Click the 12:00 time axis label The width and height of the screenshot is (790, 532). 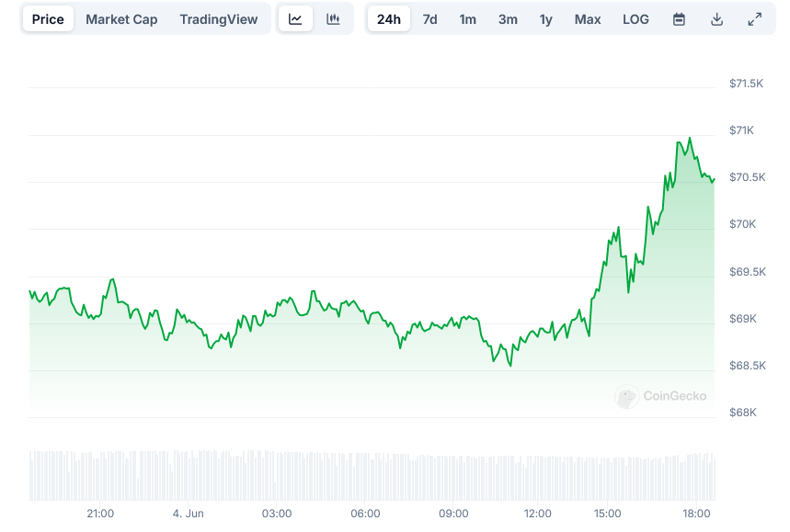538,514
